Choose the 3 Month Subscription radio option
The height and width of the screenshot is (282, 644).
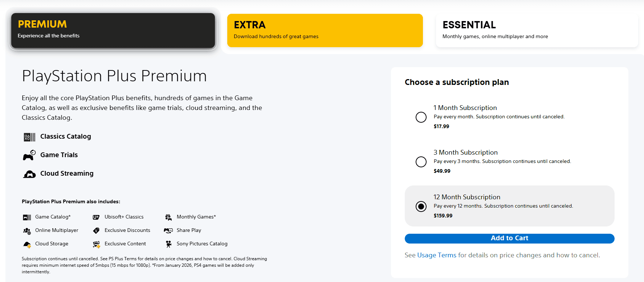[421, 162]
